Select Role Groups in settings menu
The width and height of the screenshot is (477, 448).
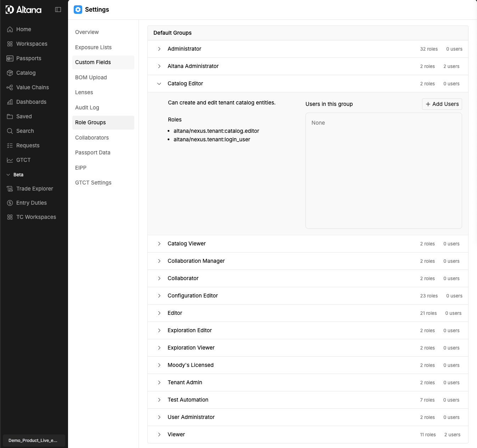coord(103,123)
